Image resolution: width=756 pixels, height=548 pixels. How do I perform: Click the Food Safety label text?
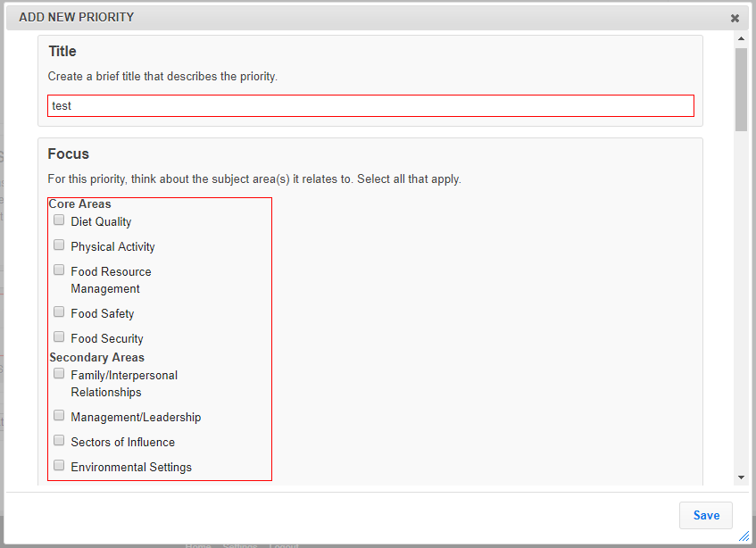pyautogui.click(x=103, y=313)
